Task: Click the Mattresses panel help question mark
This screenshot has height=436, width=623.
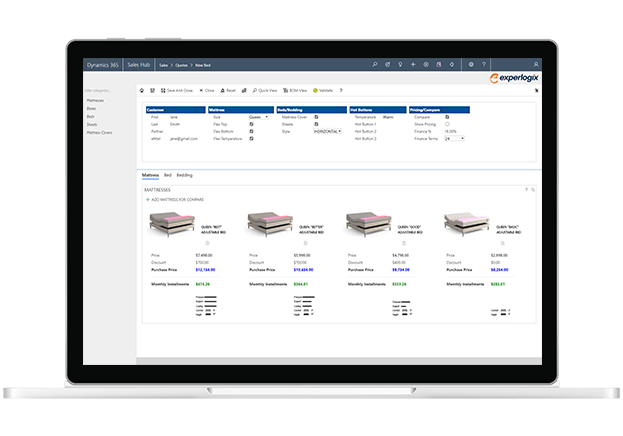Action: (x=526, y=190)
